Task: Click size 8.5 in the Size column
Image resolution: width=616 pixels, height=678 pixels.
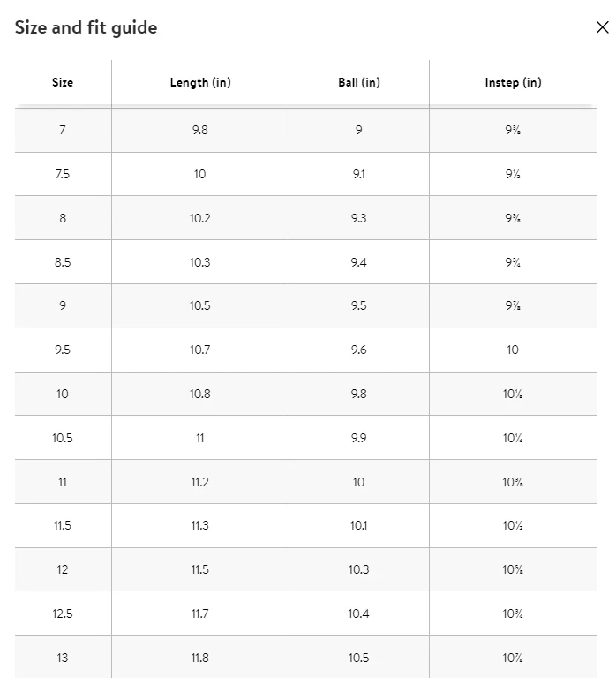Action: pos(63,262)
